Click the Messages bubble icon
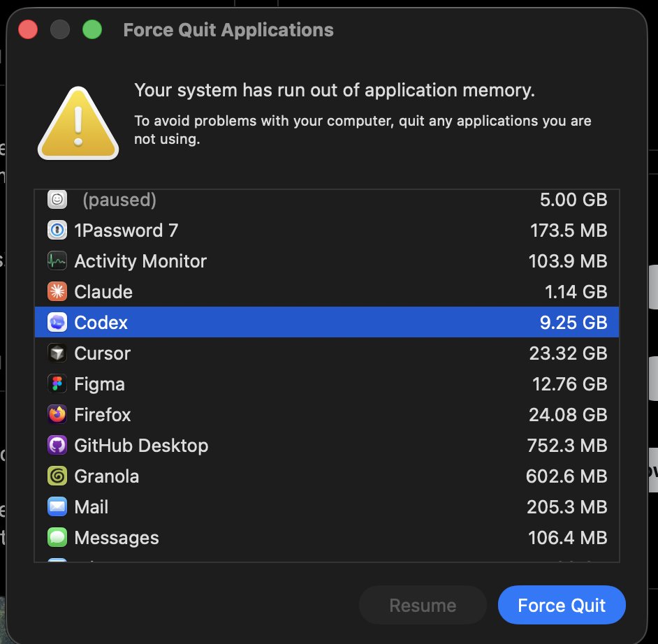Screen dimensions: 658x644 (57, 537)
